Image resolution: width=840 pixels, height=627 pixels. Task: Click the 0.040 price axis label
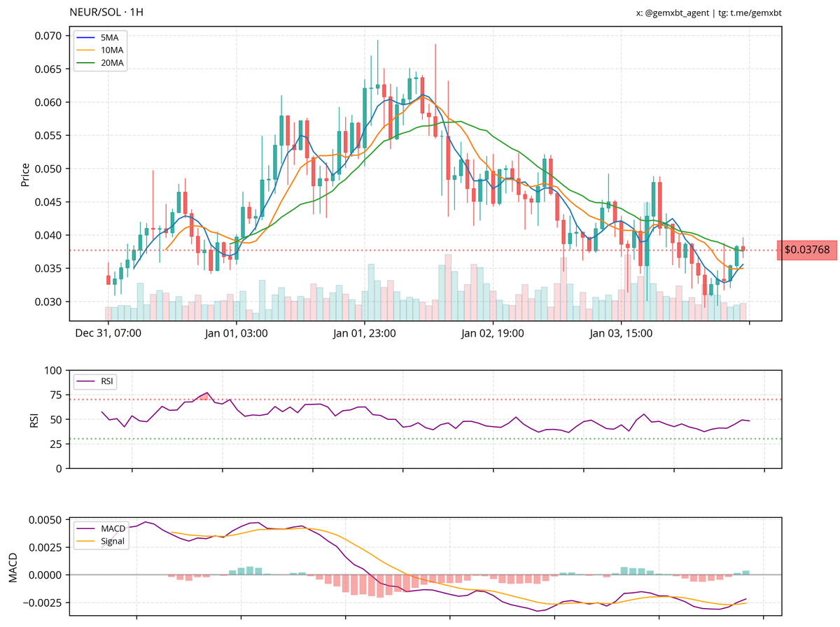50,235
